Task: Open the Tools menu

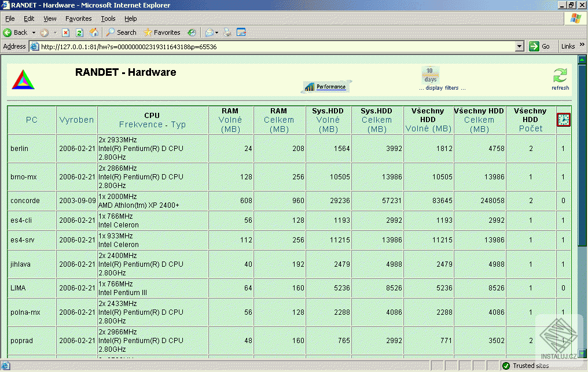Action: tap(108, 19)
